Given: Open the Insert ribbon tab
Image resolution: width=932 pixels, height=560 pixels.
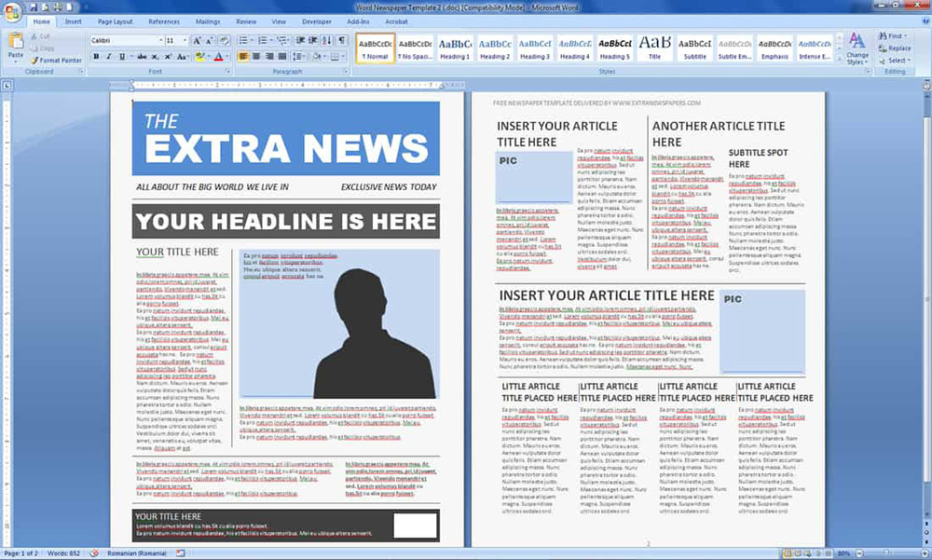Looking at the screenshot, I should [x=74, y=21].
